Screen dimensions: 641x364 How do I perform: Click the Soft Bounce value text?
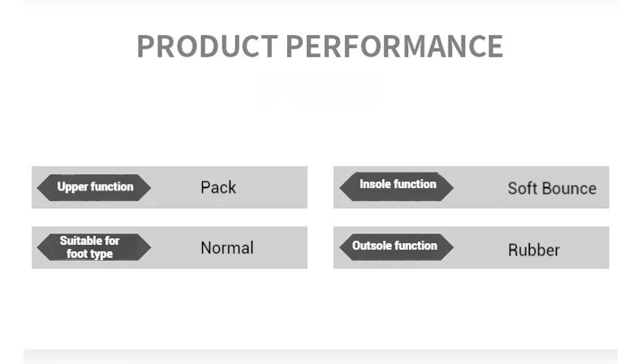[x=552, y=188]
